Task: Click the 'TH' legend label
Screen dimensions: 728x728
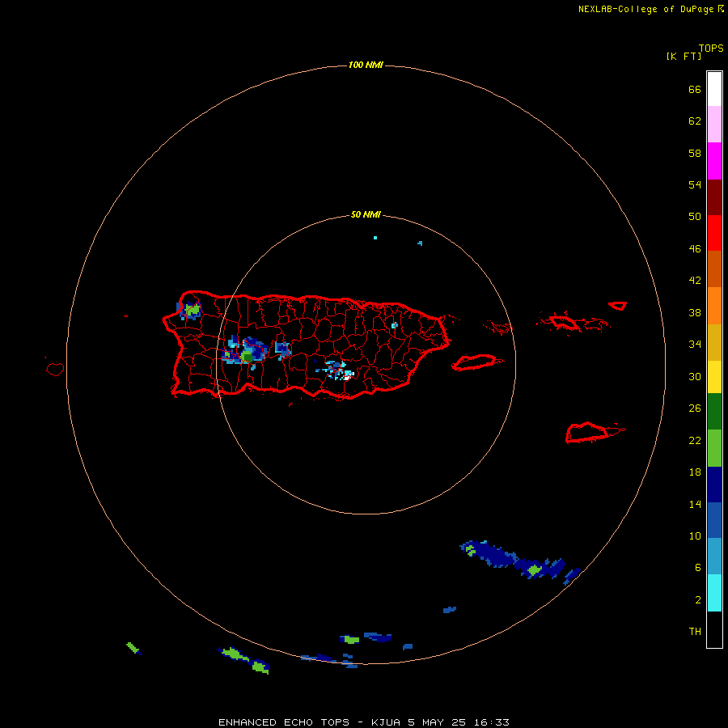Action: (x=695, y=632)
